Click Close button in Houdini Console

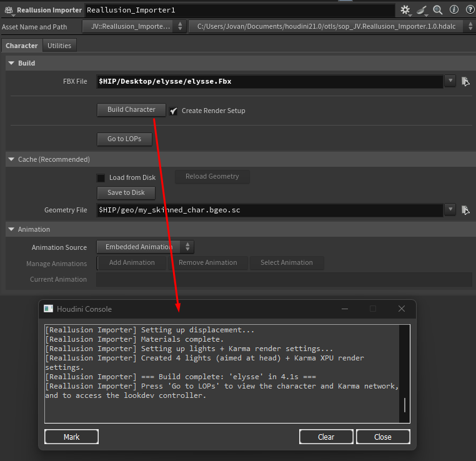[383, 437]
